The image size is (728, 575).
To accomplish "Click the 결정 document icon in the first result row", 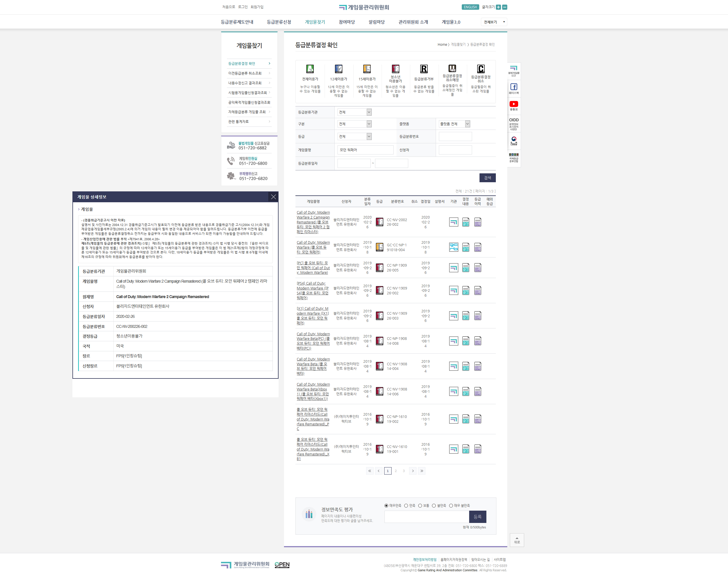I will click(465, 222).
